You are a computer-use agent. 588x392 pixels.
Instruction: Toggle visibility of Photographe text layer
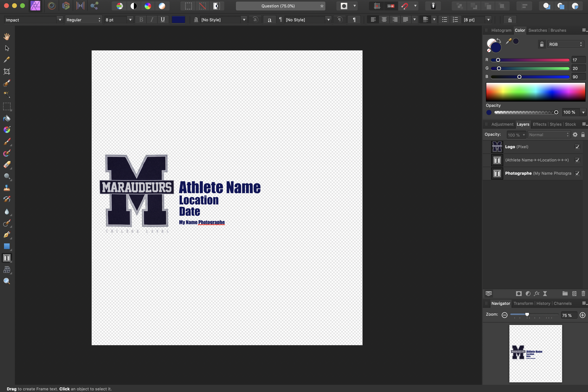click(577, 173)
